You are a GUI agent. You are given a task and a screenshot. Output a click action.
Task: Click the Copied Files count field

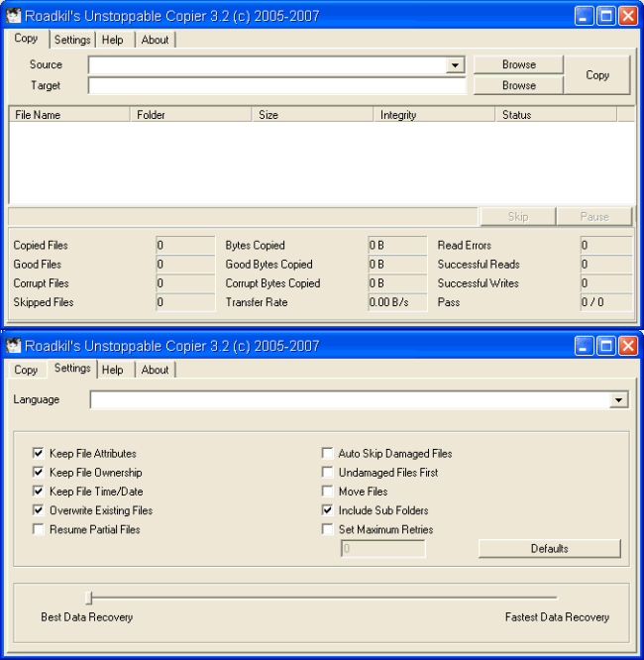coord(185,245)
